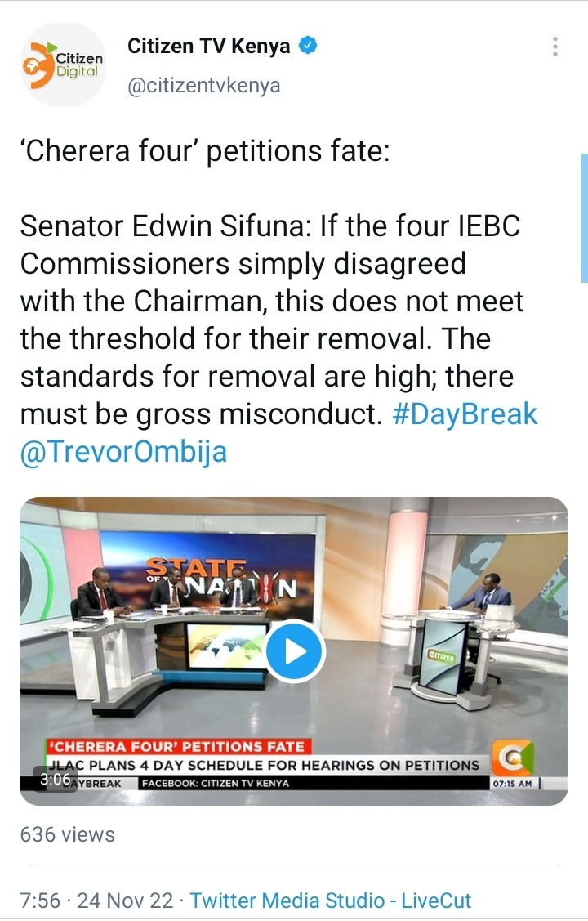
Task: Open the Citizen TV Kenya account name
Action: tap(209, 46)
